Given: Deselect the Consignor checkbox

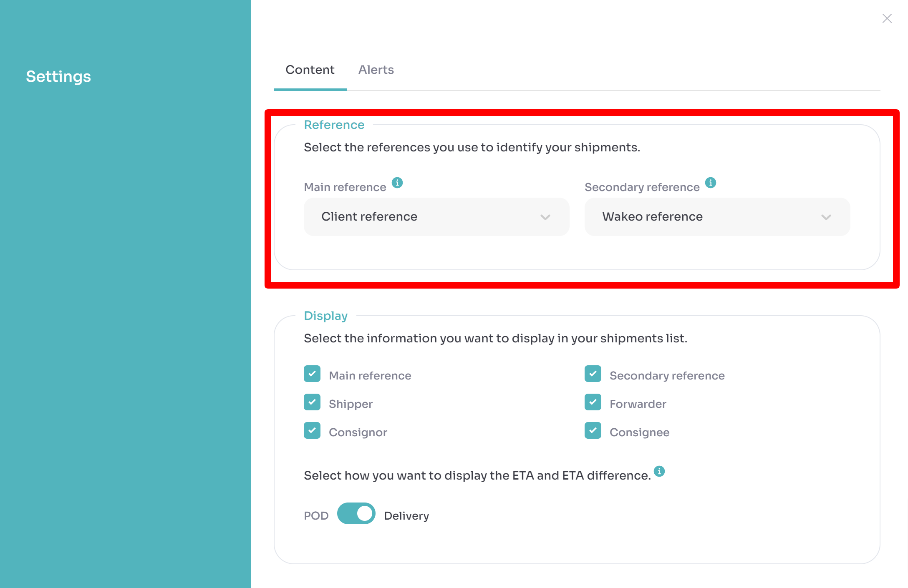Looking at the screenshot, I should coord(312,431).
